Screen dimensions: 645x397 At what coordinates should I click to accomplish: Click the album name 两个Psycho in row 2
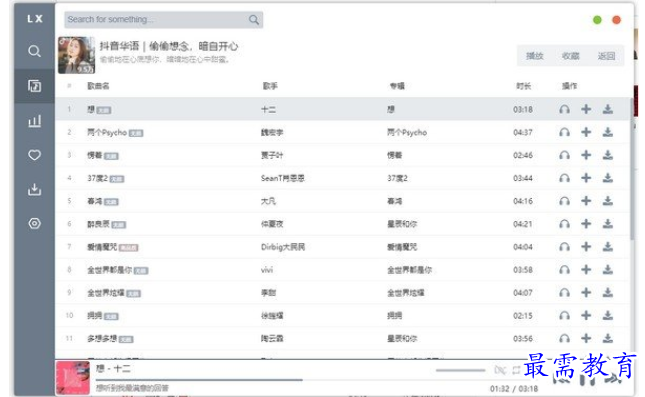click(x=407, y=132)
